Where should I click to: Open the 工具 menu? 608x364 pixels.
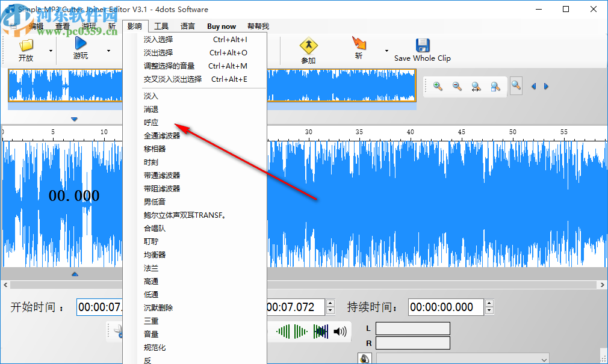(161, 26)
